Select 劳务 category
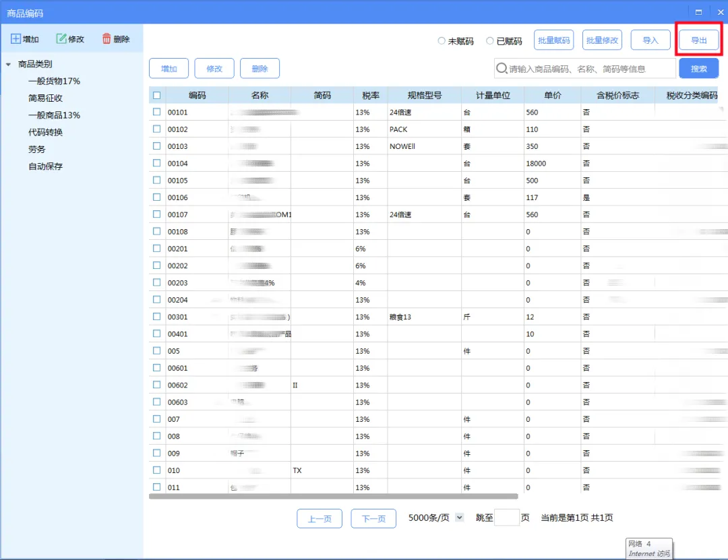The height and width of the screenshot is (560, 728). pyautogui.click(x=36, y=149)
